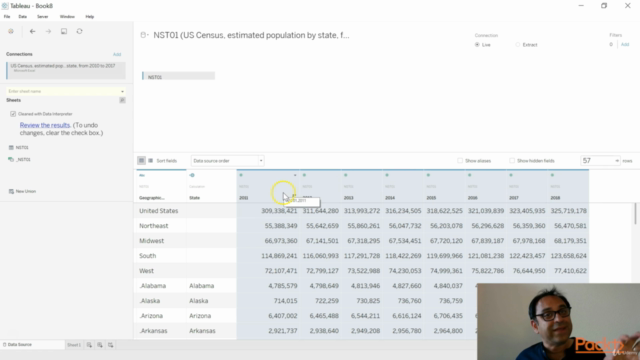
Task: Click the data source title NST01 US Census
Action: 251,35
